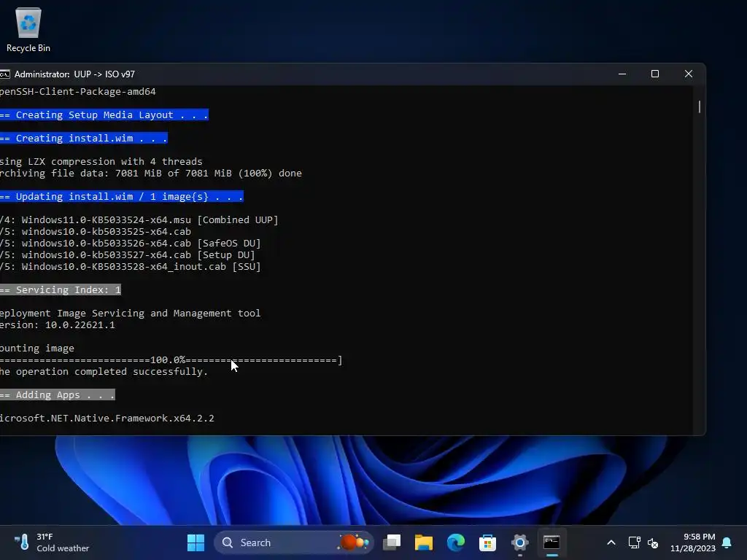Image resolution: width=747 pixels, height=560 pixels.
Task: Open the notification bell icon
Action: (x=727, y=542)
